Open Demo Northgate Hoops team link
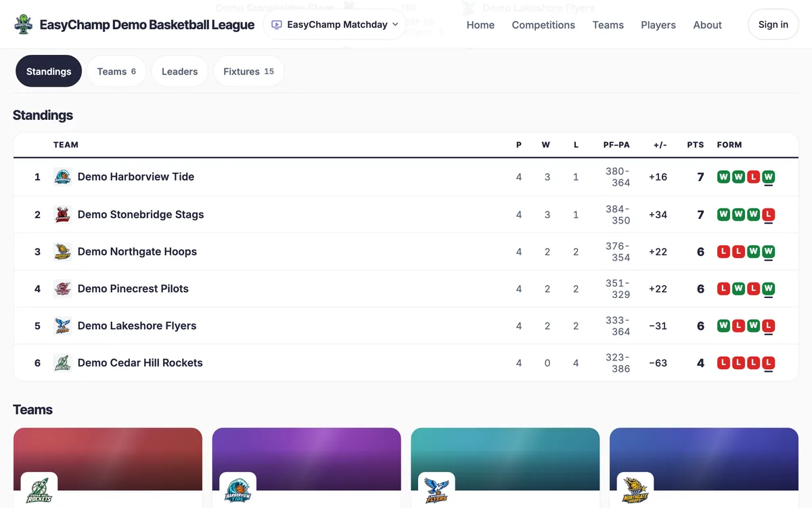The height and width of the screenshot is (508, 812). [137, 251]
